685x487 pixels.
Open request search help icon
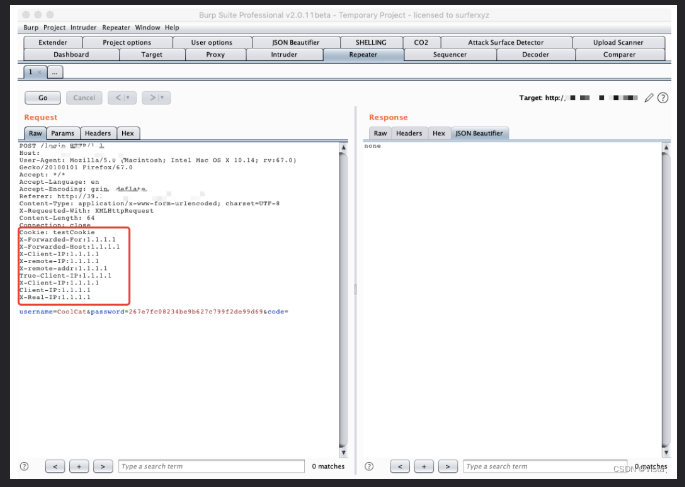tap(24, 466)
